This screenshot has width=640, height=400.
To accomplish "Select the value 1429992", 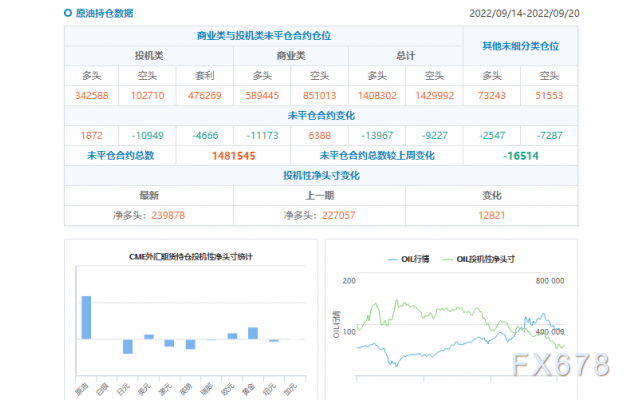I will (x=434, y=96).
